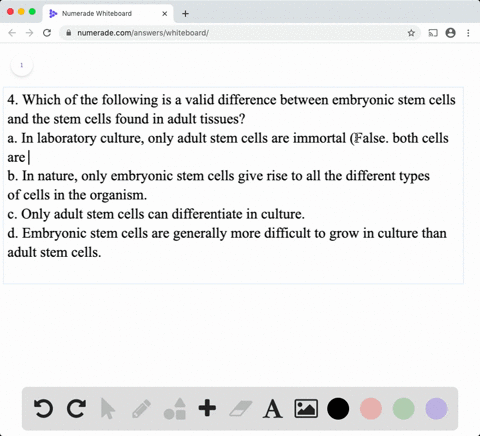This screenshot has height=436, width=480.
Task: Open the Chrome three-dot menu
Action: 468,33
